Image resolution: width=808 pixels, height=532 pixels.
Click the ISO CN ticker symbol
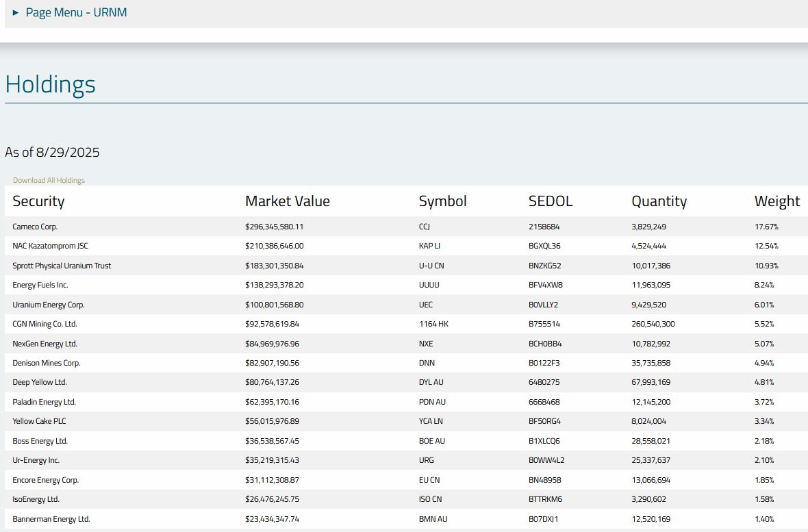[x=430, y=500]
